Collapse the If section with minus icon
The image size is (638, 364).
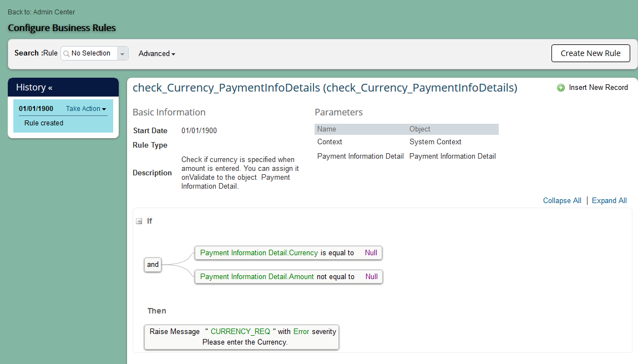(139, 221)
